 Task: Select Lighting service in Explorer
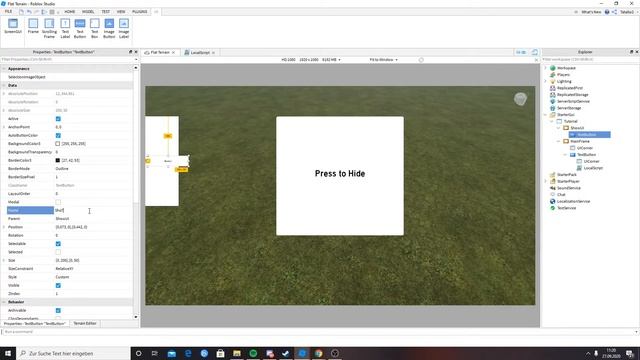(x=564, y=81)
